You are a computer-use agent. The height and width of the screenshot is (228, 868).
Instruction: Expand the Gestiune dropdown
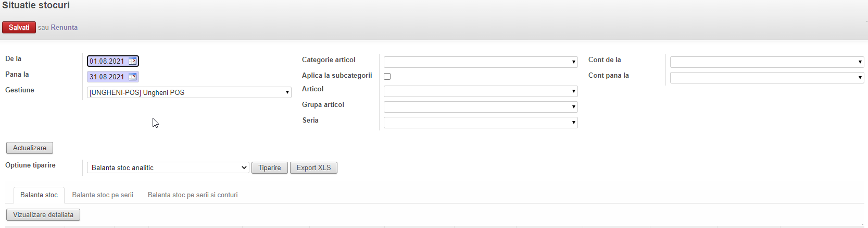pos(189,92)
